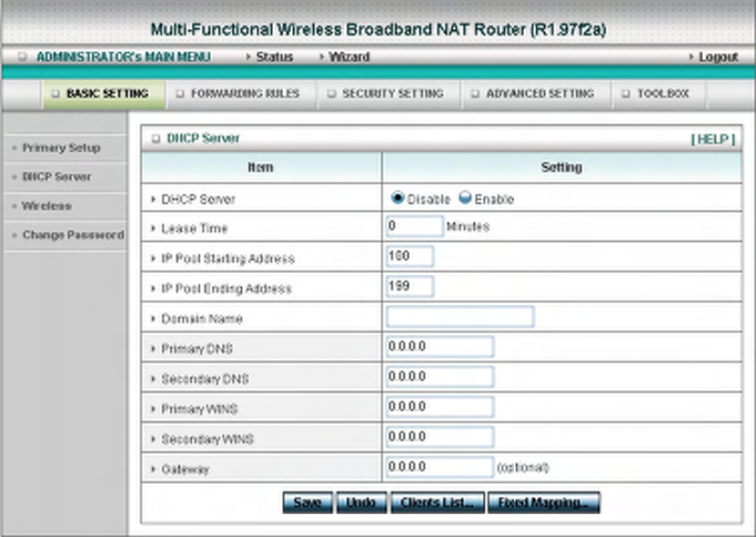Open the Basic Setting tab
This screenshot has width=756, height=537.
point(104,93)
